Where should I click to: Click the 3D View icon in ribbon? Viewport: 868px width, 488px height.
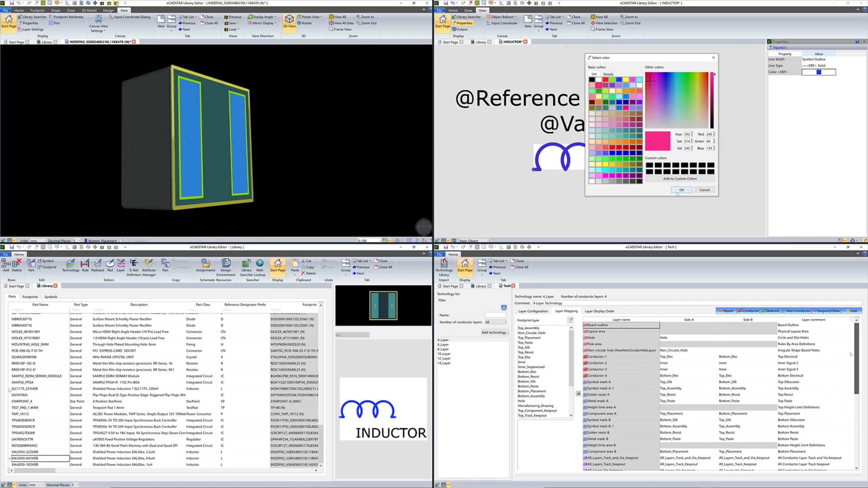[x=289, y=21]
